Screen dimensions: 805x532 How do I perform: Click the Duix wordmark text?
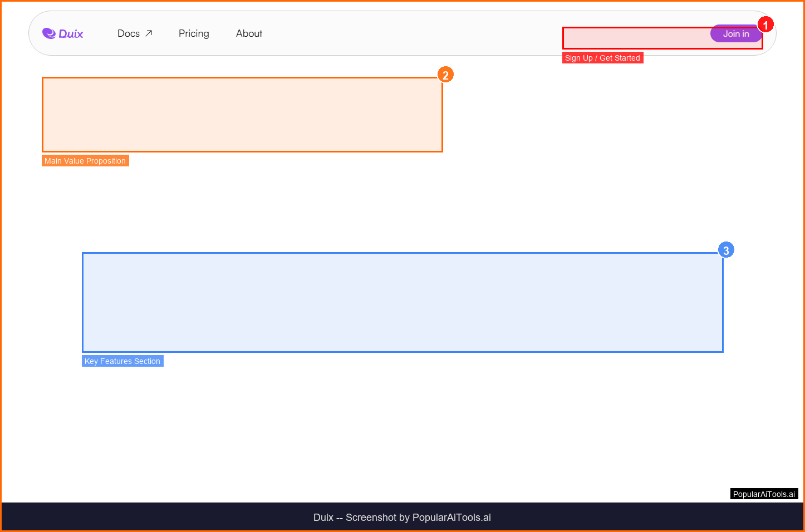tap(71, 34)
